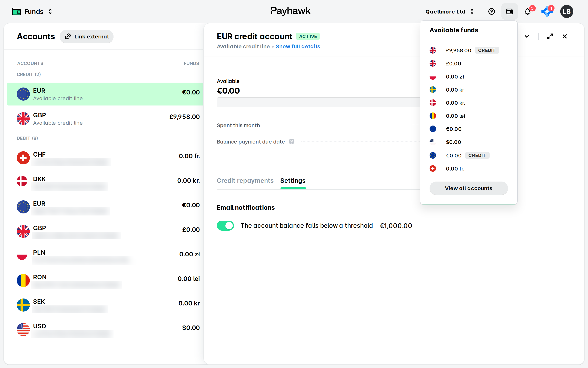Select $0.00 in Available funds popup
Image resolution: width=588 pixels, height=368 pixels.
(x=468, y=142)
